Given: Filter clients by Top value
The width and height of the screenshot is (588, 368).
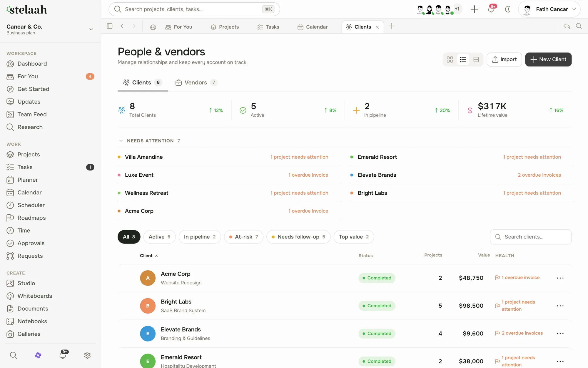Looking at the screenshot, I should 354,237.
